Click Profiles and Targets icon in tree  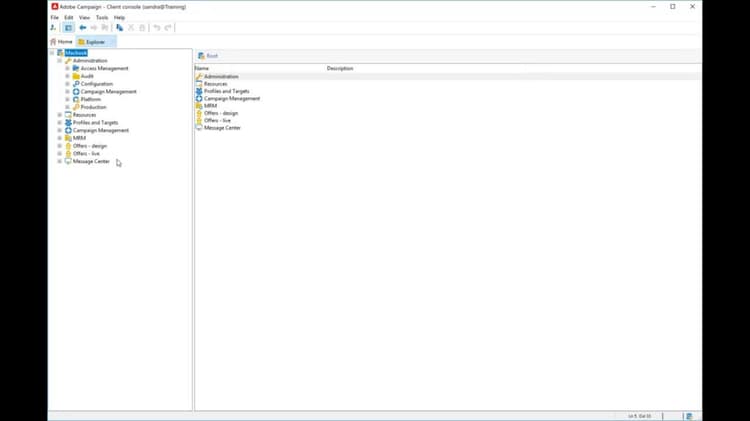point(68,122)
